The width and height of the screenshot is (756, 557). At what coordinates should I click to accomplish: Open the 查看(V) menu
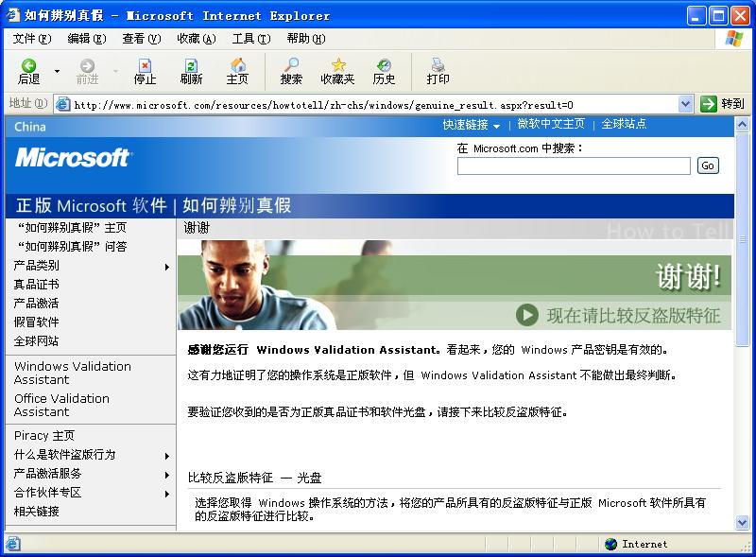(142, 39)
